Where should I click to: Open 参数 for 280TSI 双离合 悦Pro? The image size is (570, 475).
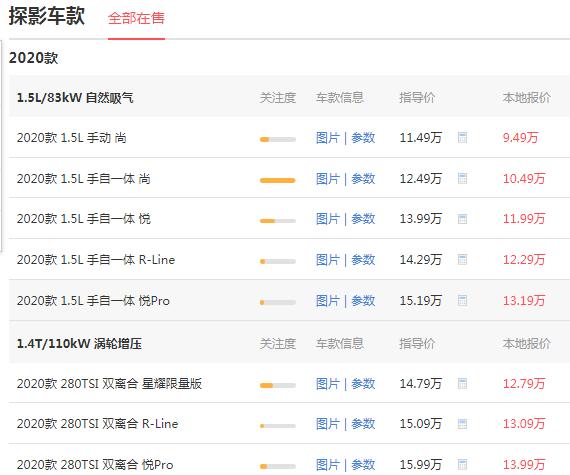pyautogui.click(x=363, y=464)
